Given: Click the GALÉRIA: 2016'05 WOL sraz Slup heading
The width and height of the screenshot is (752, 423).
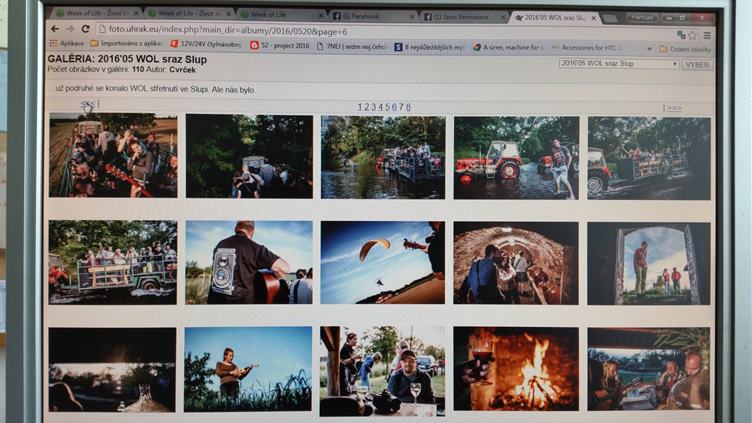Looking at the screenshot, I should tap(127, 59).
